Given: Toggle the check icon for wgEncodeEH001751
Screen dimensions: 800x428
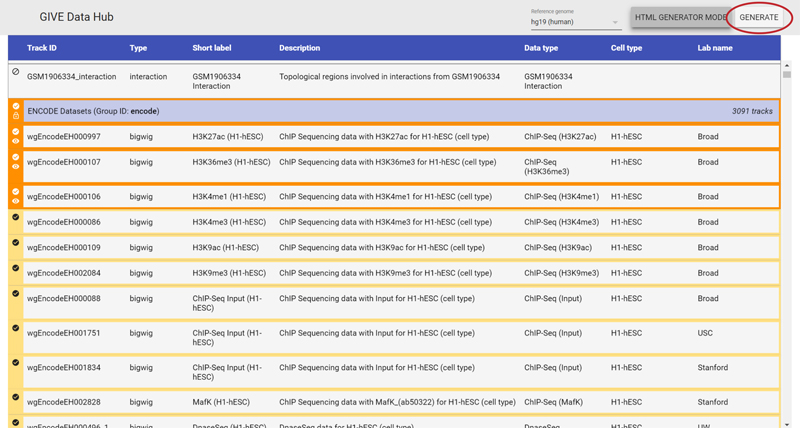Looking at the screenshot, I should 16,328.
